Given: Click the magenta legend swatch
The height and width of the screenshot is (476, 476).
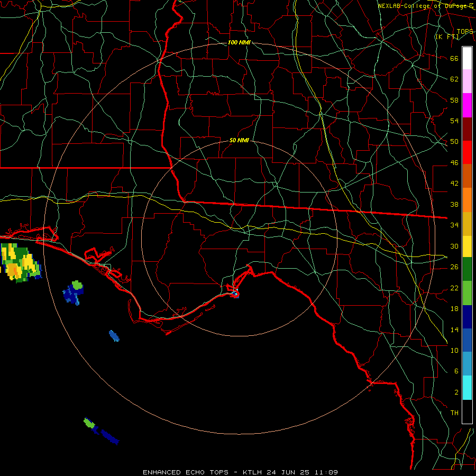Looking at the screenshot, I should (467, 105).
